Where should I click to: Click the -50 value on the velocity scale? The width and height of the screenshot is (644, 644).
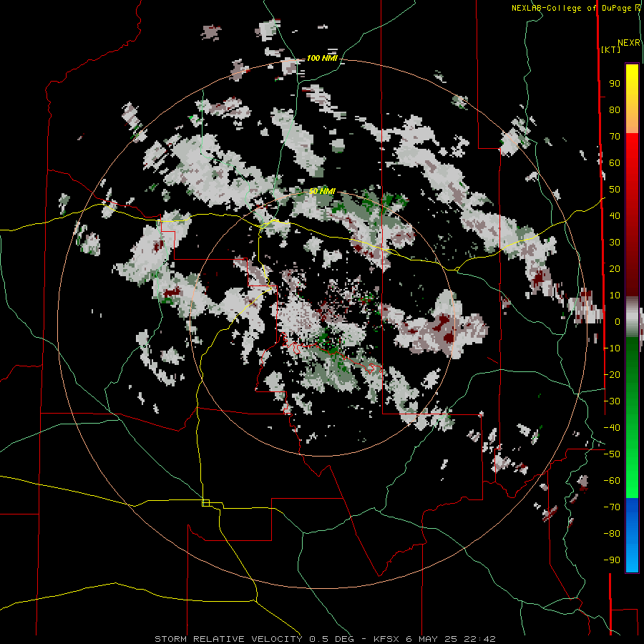(612, 454)
